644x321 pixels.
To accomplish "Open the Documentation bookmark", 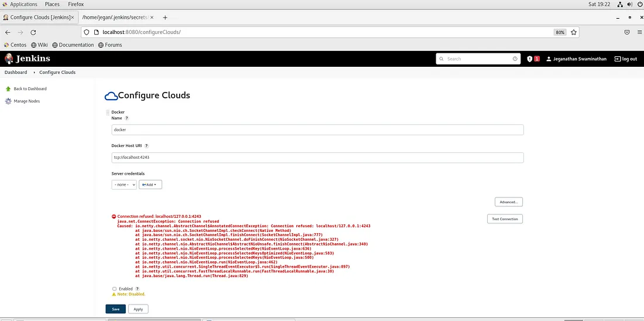I will (x=73, y=45).
